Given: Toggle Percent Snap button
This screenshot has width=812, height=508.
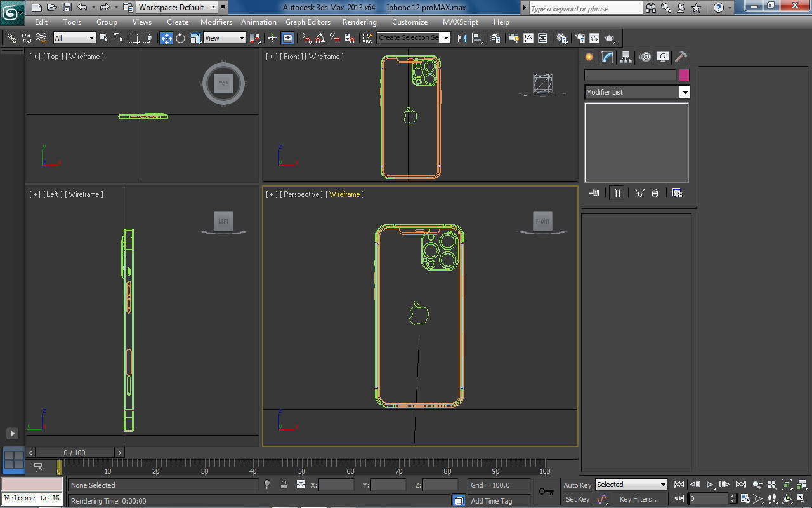Looking at the screenshot, I should click(335, 38).
